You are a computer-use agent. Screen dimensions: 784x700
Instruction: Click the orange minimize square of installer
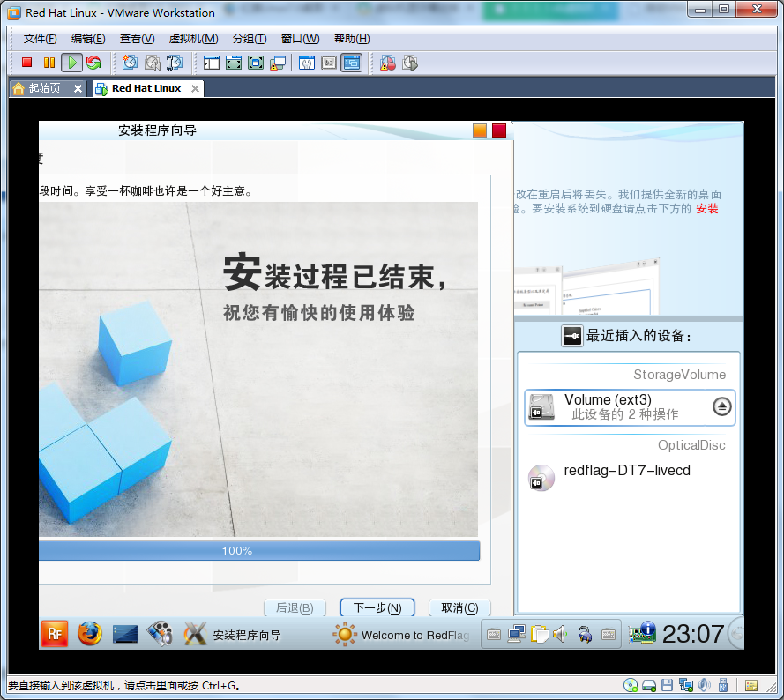[x=480, y=130]
